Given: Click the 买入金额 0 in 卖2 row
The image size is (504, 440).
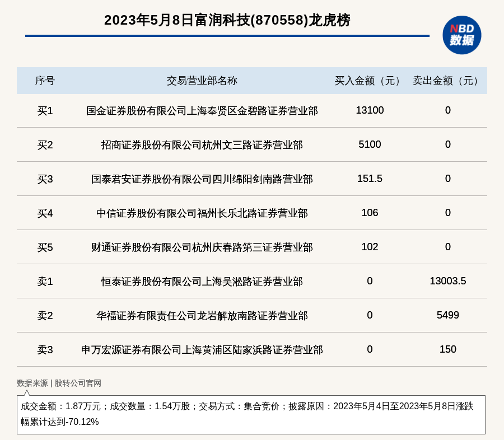Looking at the screenshot, I should pos(370,315).
